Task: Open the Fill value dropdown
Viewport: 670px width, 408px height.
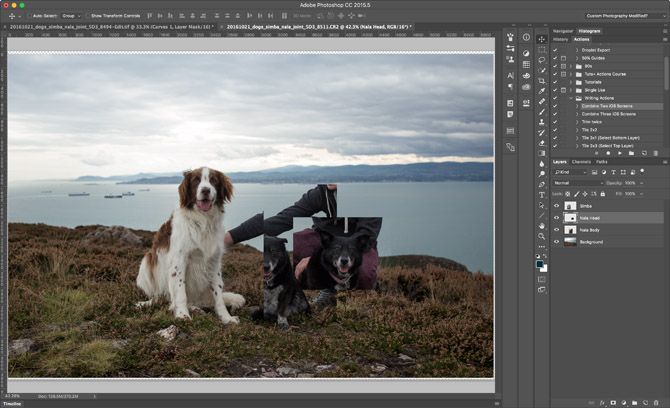Action: (641, 194)
